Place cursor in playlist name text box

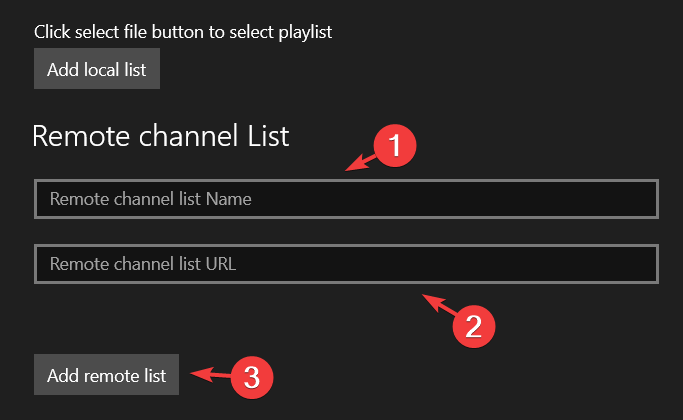346,199
